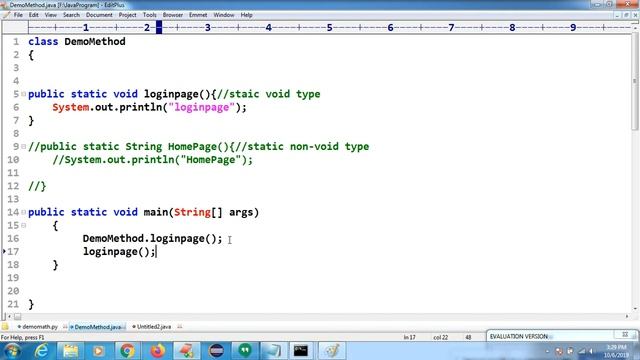The image size is (640, 360).
Task: Click the 'DemoMethod.loginpage();' statement on line 16
Action: (153, 238)
